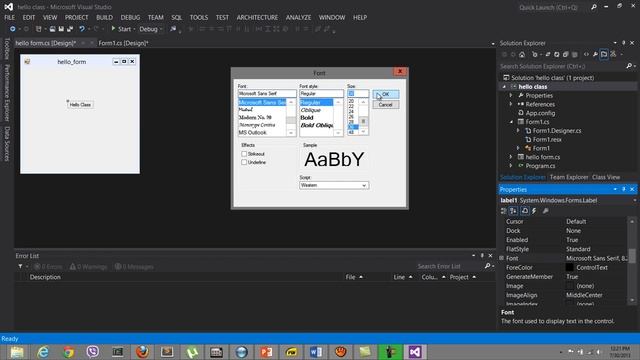Click the Property Pages wrench in Properties panel
Screen dimensions: 640x360
tap(546, 211)
